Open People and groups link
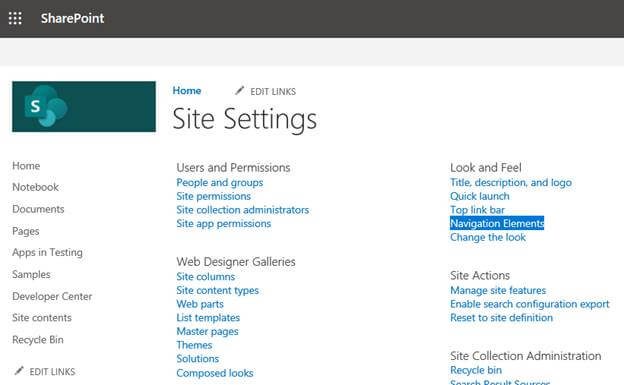624x385 pixels. point(220,183)
